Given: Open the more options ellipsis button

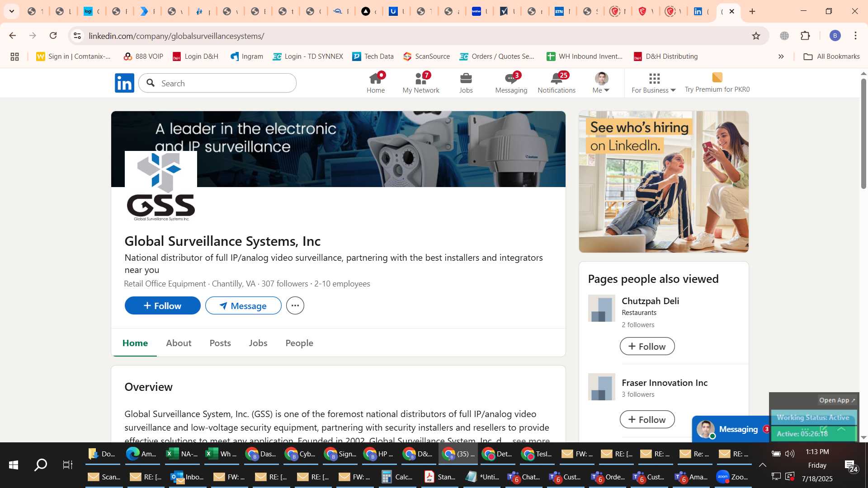Looking at the screenshot, I should [295, 306].
